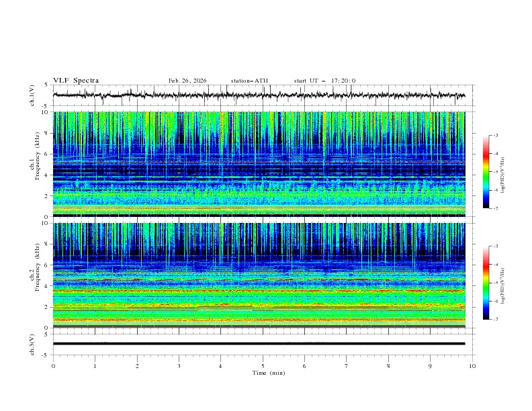Click the ch.1 spectrogram plot
The width and height of the screenshot is (532, 411).
coord(259,164)
